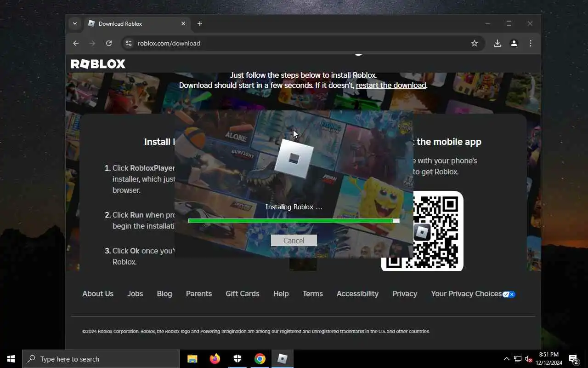
Task: Open File Explorer from taskbar
Action: coord(192,359)
